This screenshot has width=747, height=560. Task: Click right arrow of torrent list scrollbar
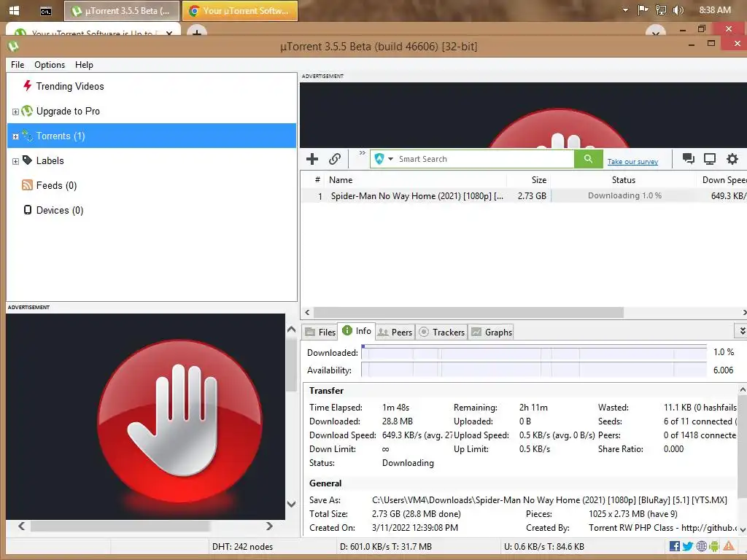743,312
